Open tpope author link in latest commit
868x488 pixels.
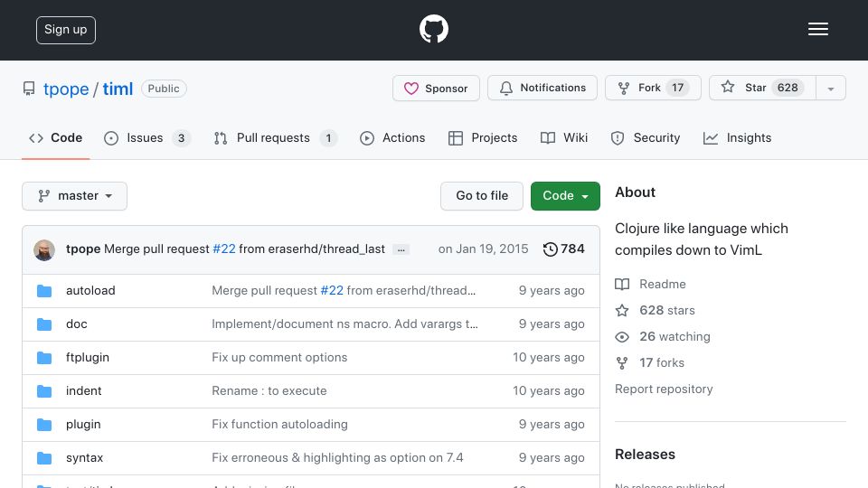coord(83,249)
